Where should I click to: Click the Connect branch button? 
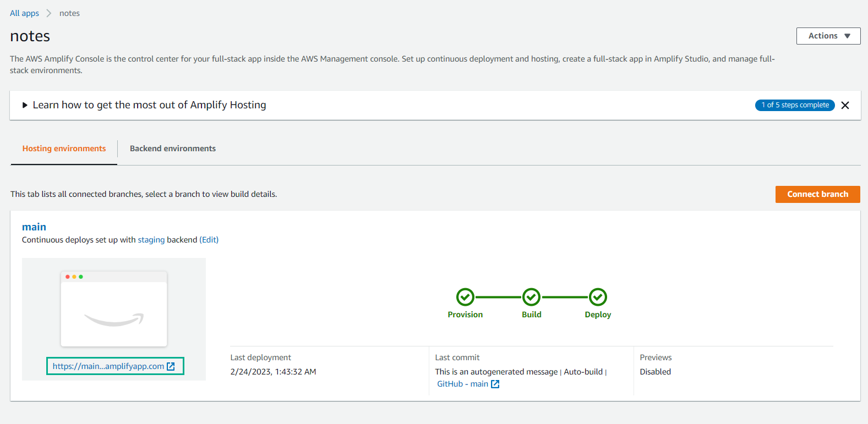[x=817, y=194]
